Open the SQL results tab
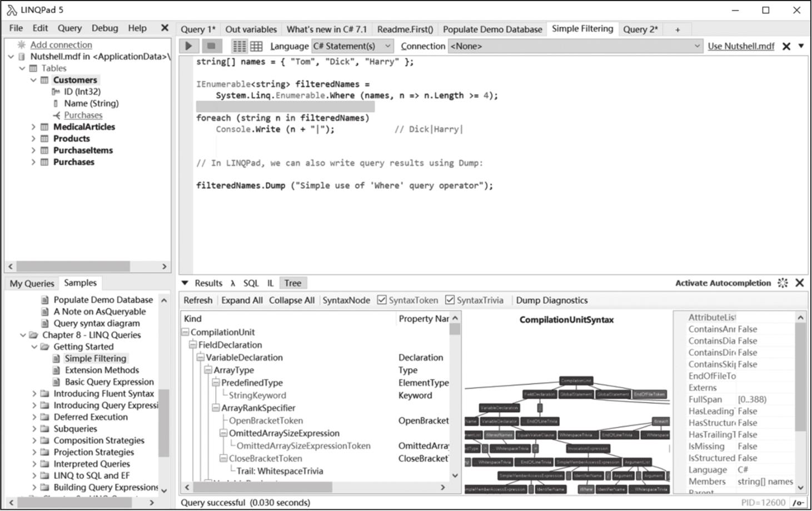The height and width of the screenshot is (511, 812). (x=251, y=283)
